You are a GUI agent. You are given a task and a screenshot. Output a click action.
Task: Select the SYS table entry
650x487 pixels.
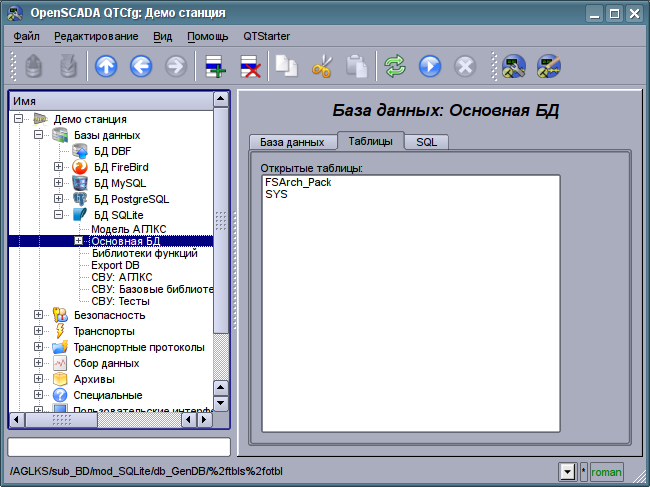click(x=276, y=194)
